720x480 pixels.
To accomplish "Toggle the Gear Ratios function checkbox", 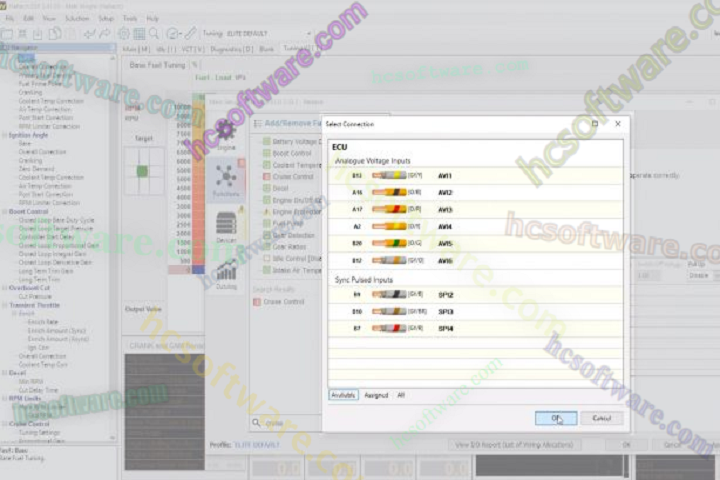I will [266, 247].
